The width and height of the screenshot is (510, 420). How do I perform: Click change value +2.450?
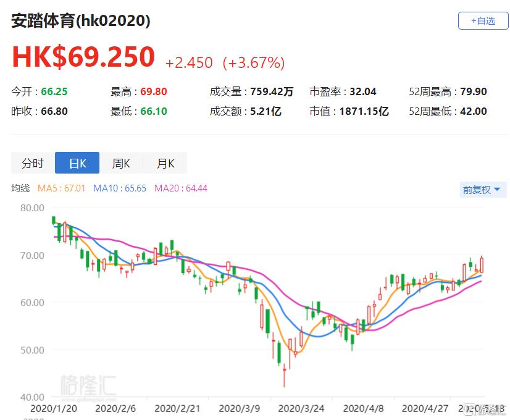[x=189, y=63]
